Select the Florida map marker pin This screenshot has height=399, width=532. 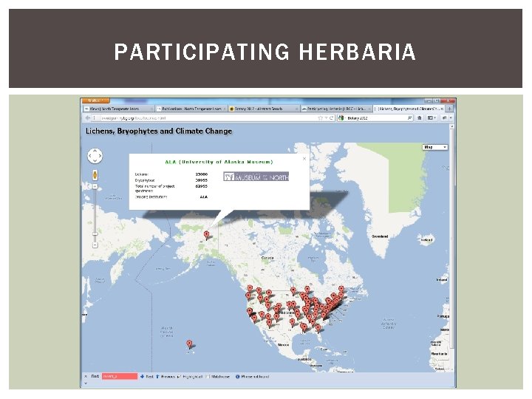point(318,328)
